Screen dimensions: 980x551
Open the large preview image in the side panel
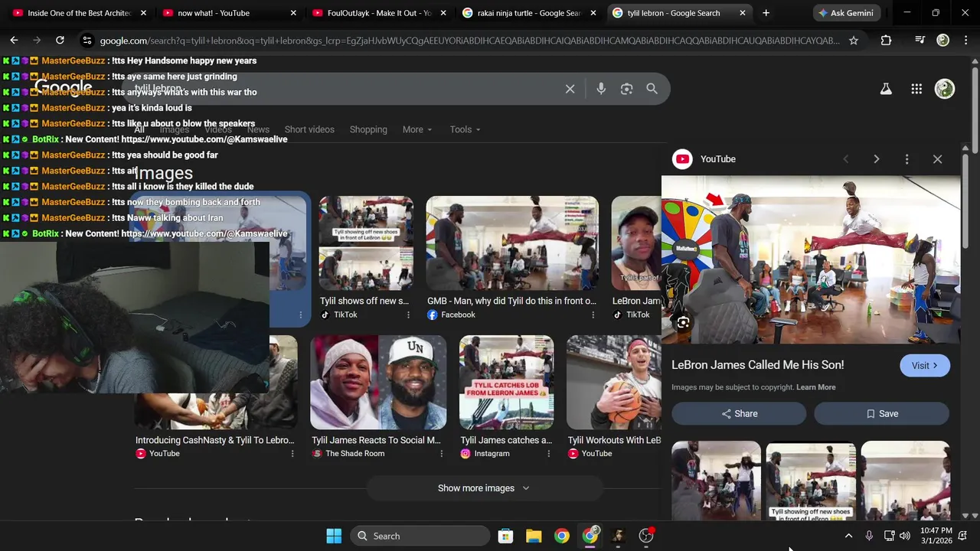tap(811, 259)
